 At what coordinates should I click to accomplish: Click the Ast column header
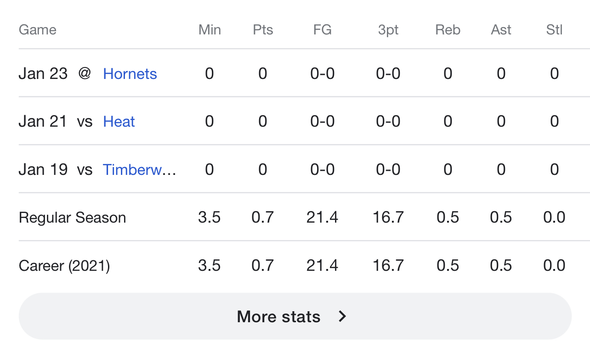point(501,30)
